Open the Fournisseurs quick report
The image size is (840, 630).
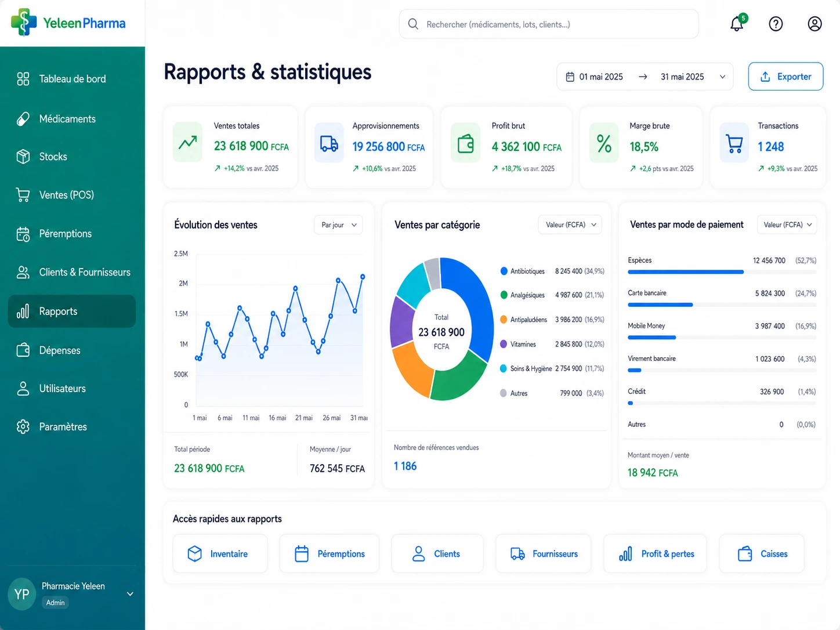click(544, 554)
